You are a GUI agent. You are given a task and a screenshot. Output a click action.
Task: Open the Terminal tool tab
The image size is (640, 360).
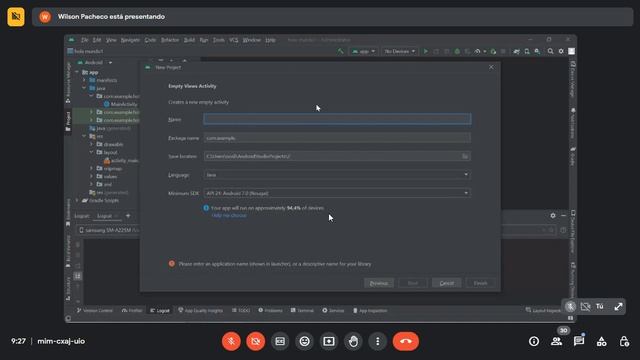click(302, 311)
